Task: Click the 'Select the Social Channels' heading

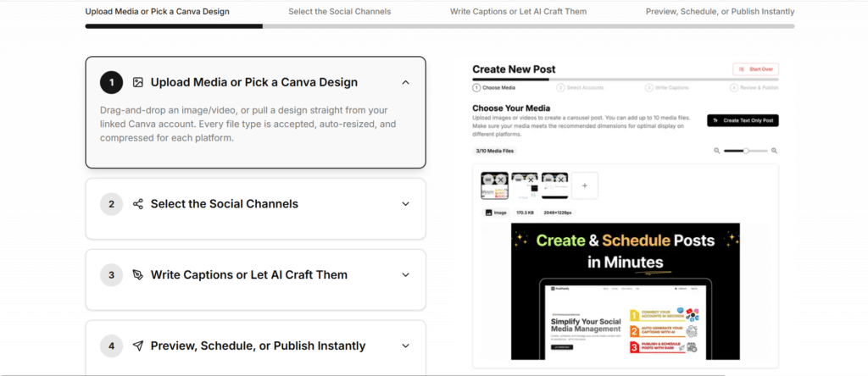Action: [x=224, y=204]
